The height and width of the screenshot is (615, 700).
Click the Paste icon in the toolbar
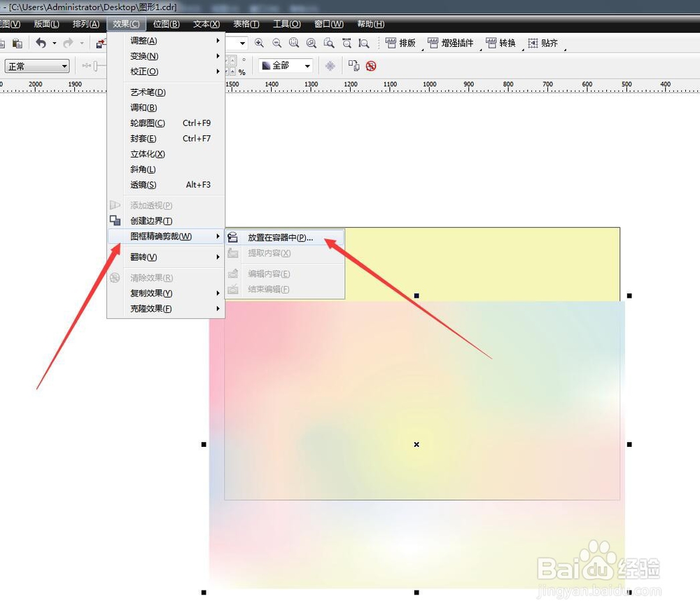click(17, 43)
